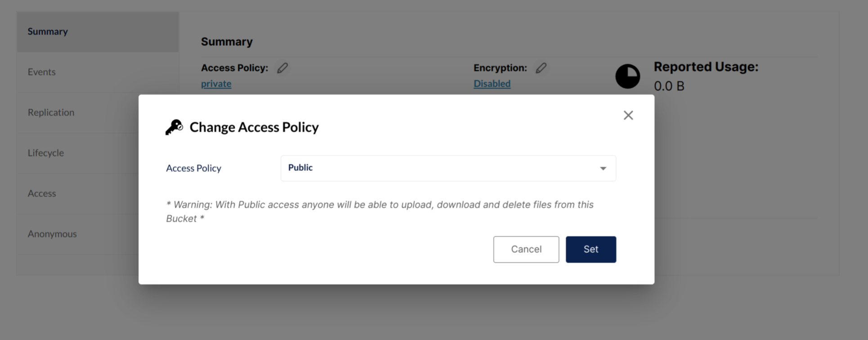Open the Anonymous tab
Viewport: 868px width, 340px height.
[52, 234]
